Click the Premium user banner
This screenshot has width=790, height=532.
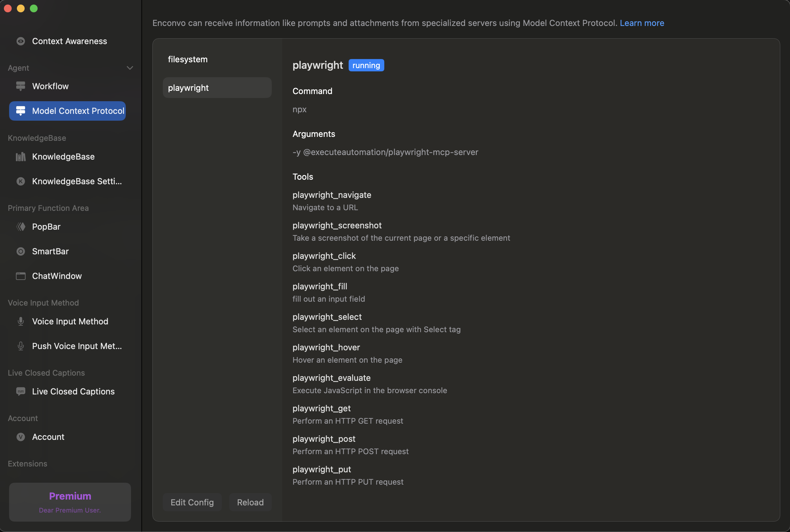(70, 502)
